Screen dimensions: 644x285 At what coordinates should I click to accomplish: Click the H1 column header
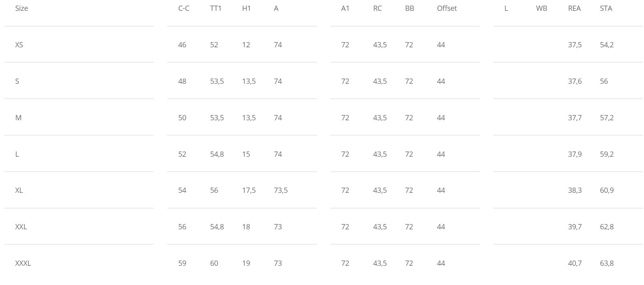(246, 8)
